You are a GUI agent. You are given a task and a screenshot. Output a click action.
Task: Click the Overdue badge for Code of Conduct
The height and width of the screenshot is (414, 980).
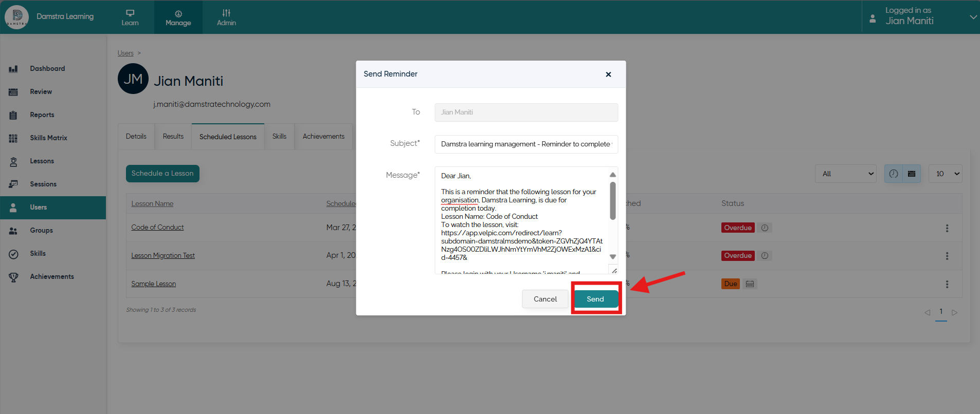click(x=738, y=228)
